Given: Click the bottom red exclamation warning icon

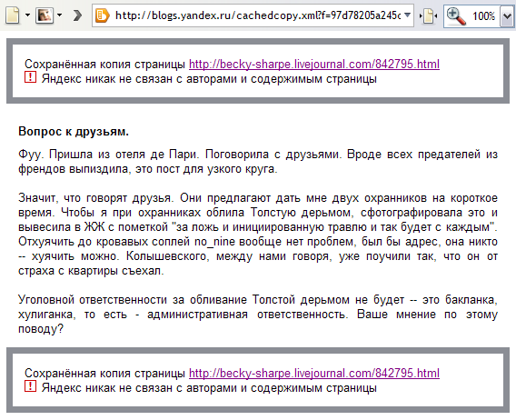Looking at the screenshot, I should pos(30,386).
